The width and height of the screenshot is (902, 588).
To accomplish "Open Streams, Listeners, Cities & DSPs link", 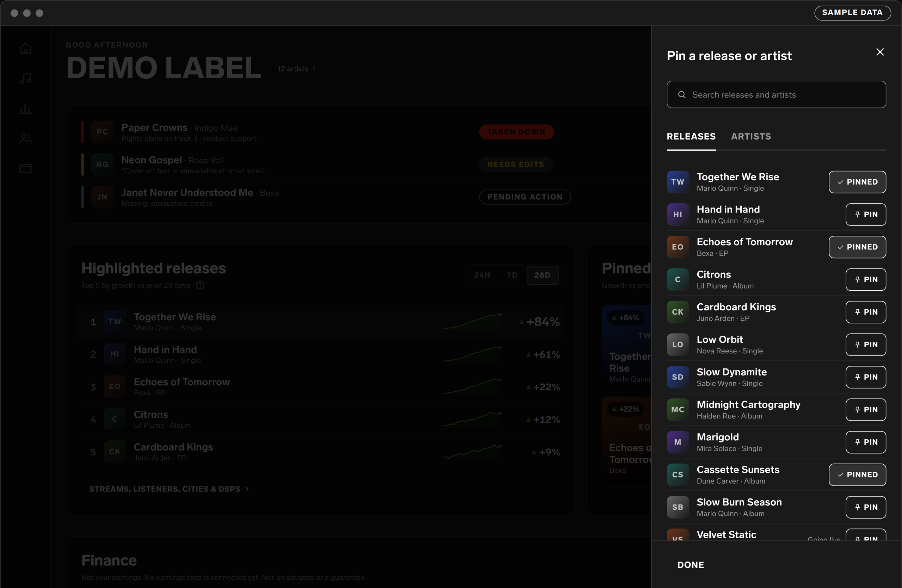I will coord(169,489).
